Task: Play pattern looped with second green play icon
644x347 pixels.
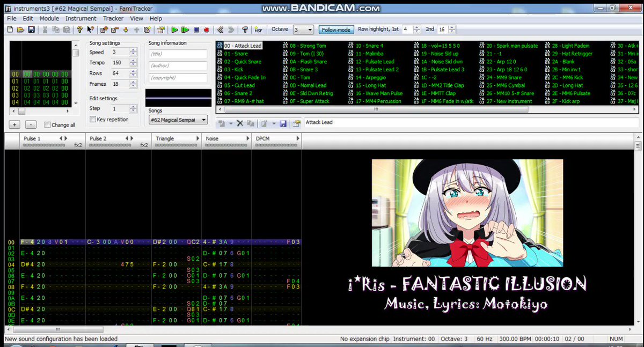Action: pos(185,29)
